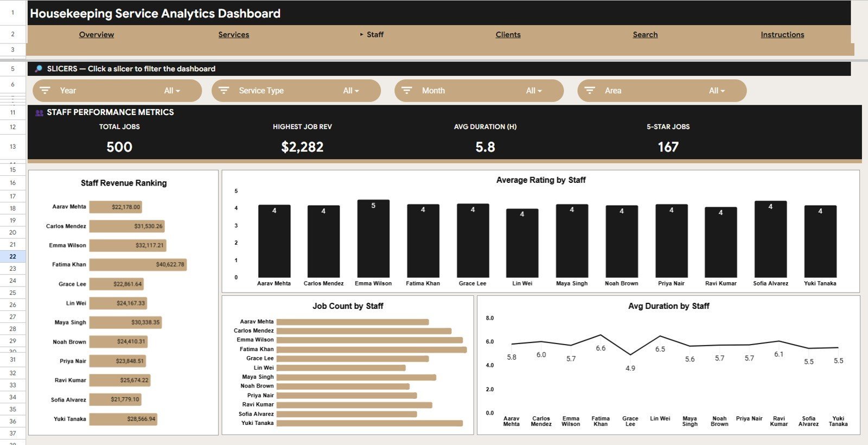Screen dimensions: 868x445
Task: Click Carlos Mendez revenue value $31,530.26
Action: [x=148, y=226]
